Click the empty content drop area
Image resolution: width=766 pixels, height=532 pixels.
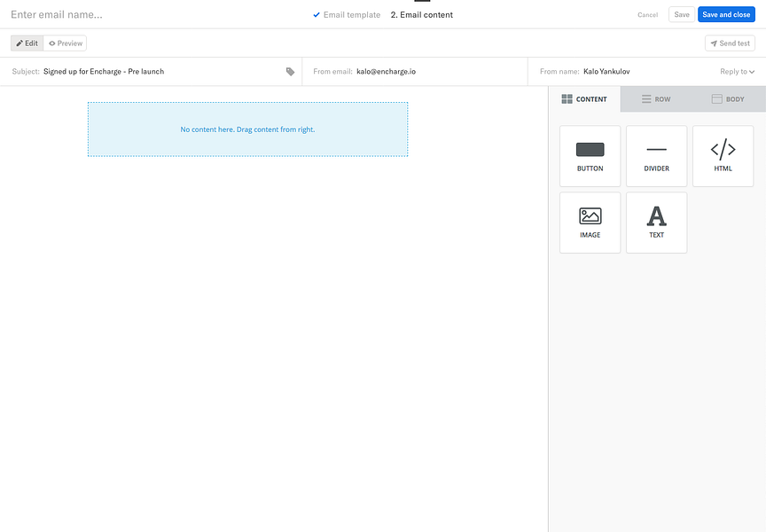coord(247,129)
